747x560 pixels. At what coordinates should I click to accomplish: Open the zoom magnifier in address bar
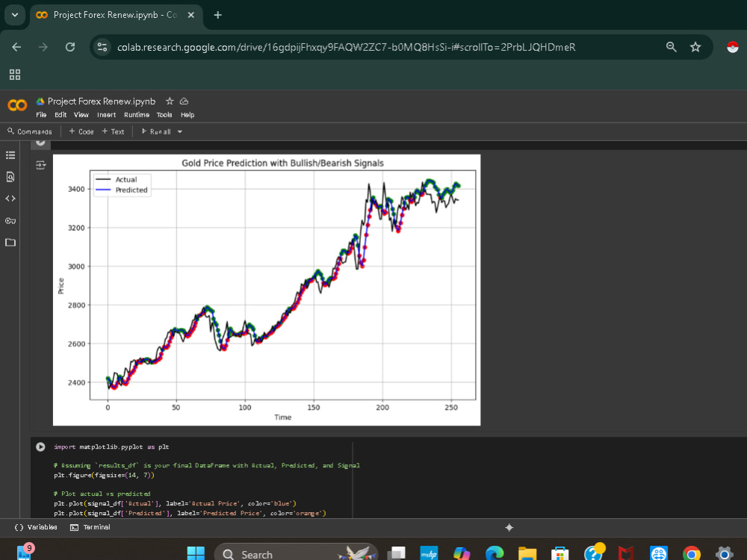(672, 46)
